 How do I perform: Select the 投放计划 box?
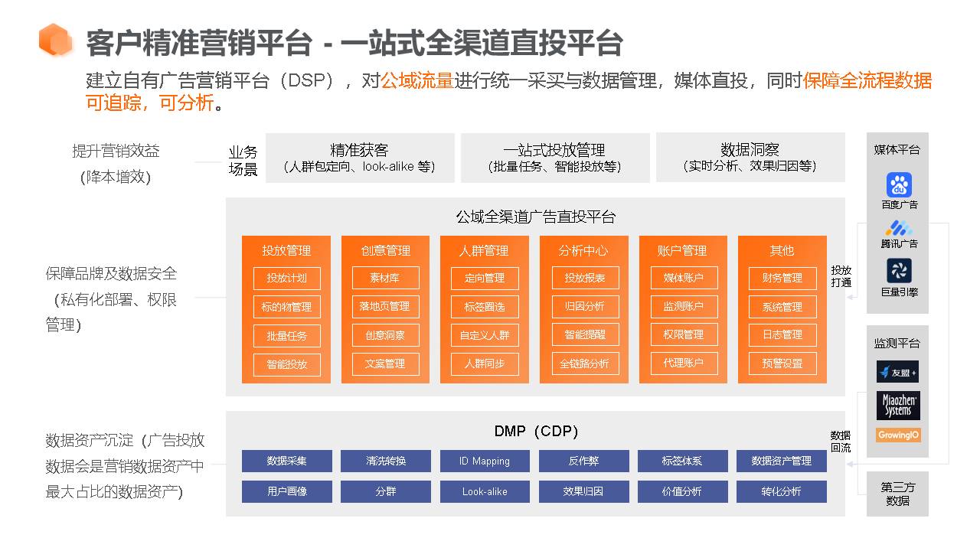(x=287, y=278)
